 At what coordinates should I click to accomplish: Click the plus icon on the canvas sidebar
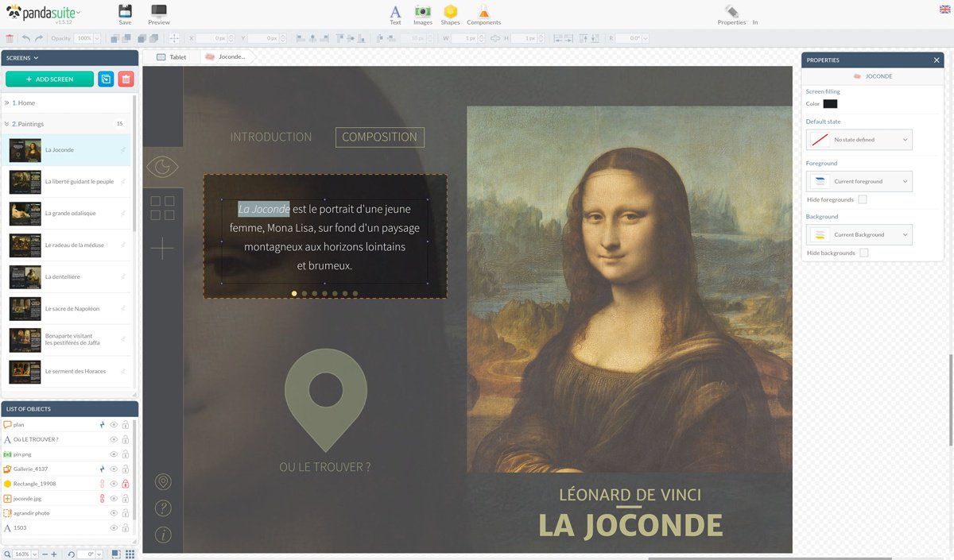point(162,249)
